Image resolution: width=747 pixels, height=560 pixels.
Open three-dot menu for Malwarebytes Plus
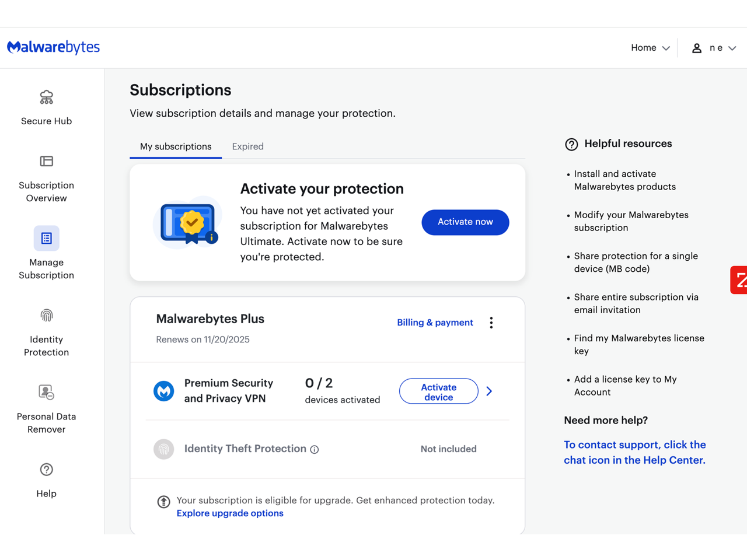[491, 323]
